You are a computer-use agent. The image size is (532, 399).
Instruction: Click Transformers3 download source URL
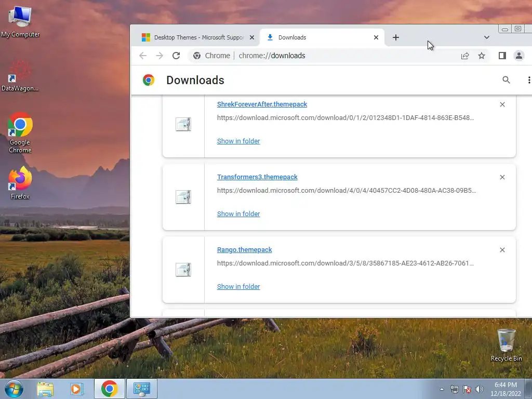tap(347, 190)
